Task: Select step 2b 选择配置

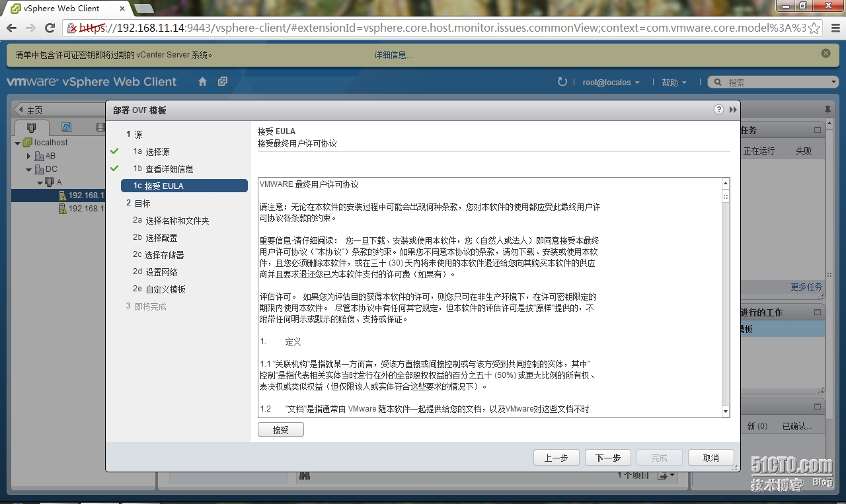Action: tap(155, 238)
